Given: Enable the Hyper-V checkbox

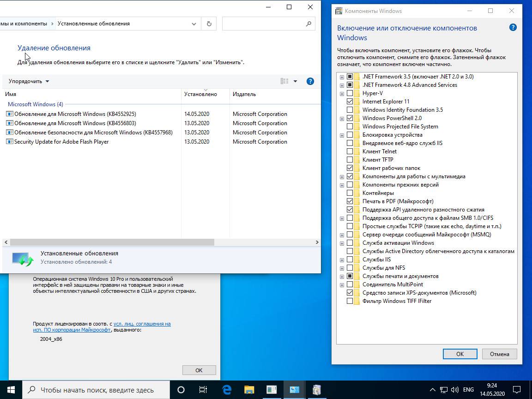Looking at the screenshot, I should [x=350, y=93].
